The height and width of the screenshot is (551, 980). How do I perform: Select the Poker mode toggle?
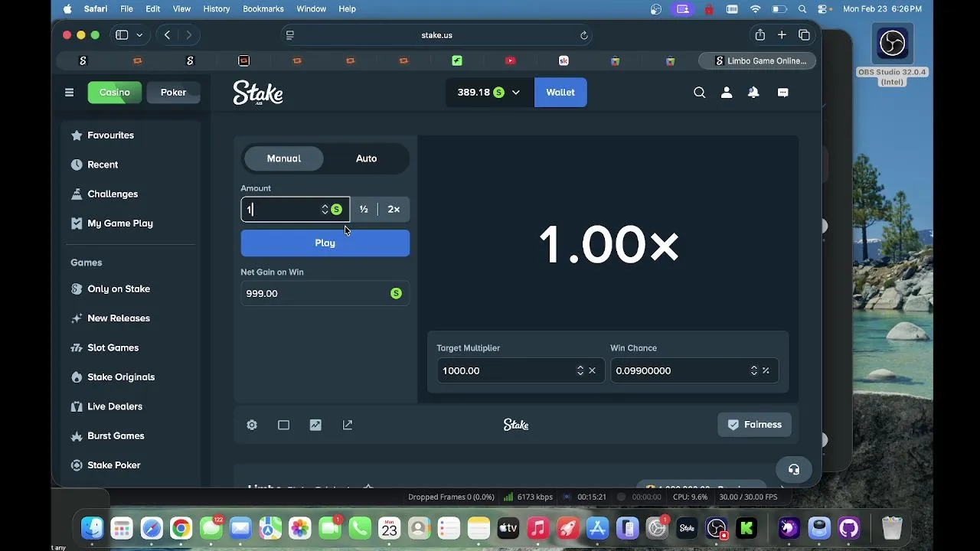[173, 93]
